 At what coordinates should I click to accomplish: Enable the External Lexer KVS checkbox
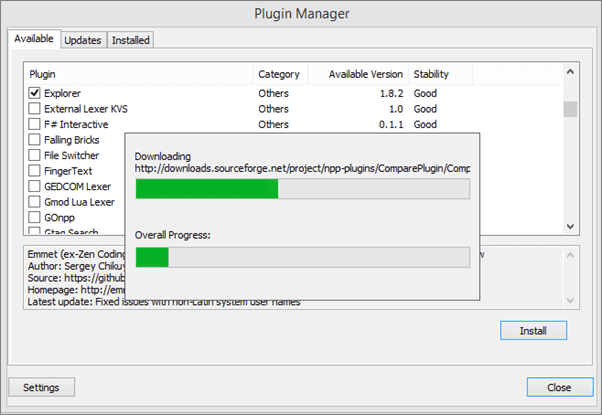[x=35, y=109]
